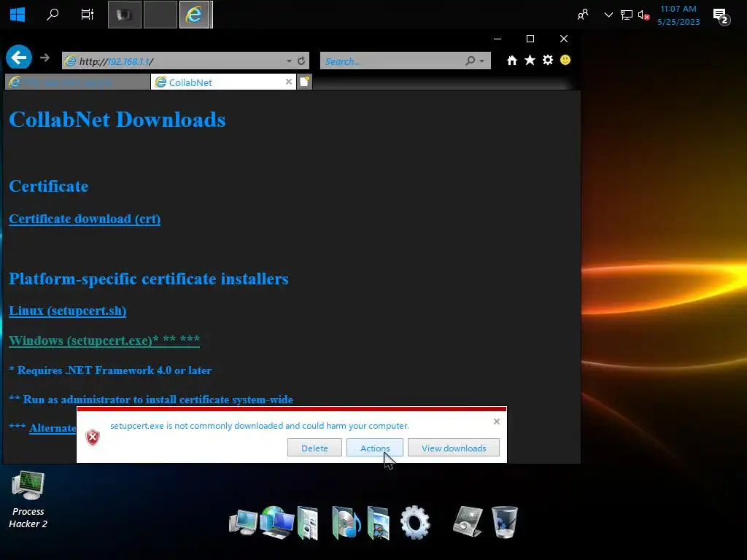Open the search provider dropdown arrow
This screenshot has height=560, width=747.
(x=482, y=61)
